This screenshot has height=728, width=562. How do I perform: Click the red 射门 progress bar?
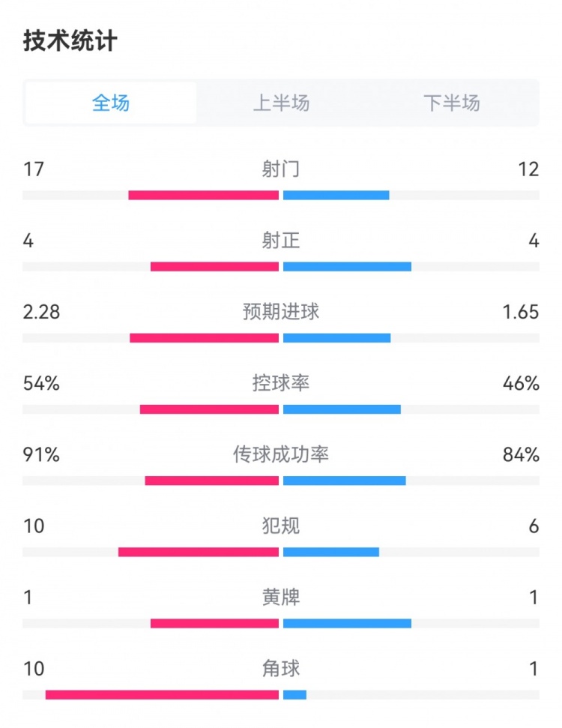point(203,196)
